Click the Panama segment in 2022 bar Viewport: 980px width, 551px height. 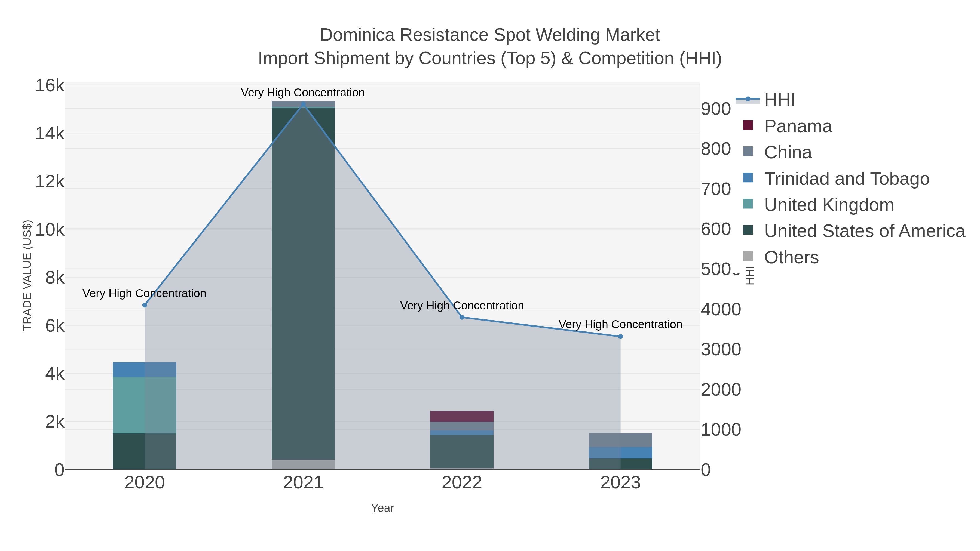[462, 416]
